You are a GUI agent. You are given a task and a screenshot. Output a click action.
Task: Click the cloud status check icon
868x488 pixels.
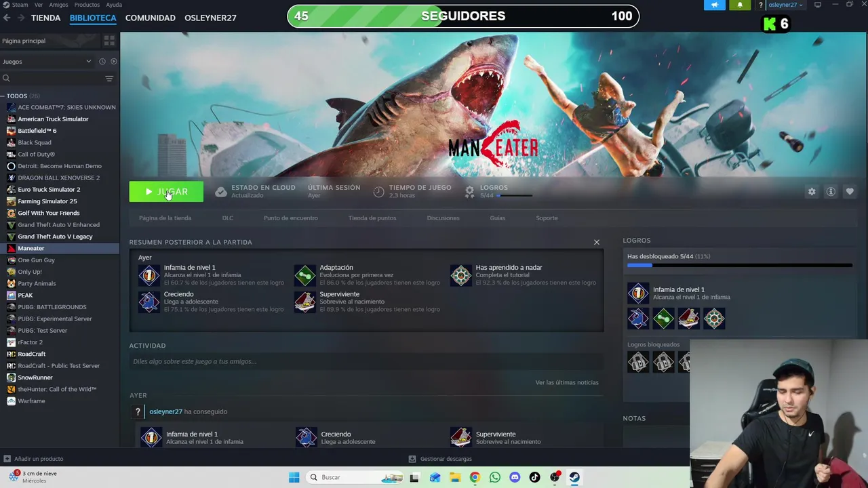(x=221, y=192)
